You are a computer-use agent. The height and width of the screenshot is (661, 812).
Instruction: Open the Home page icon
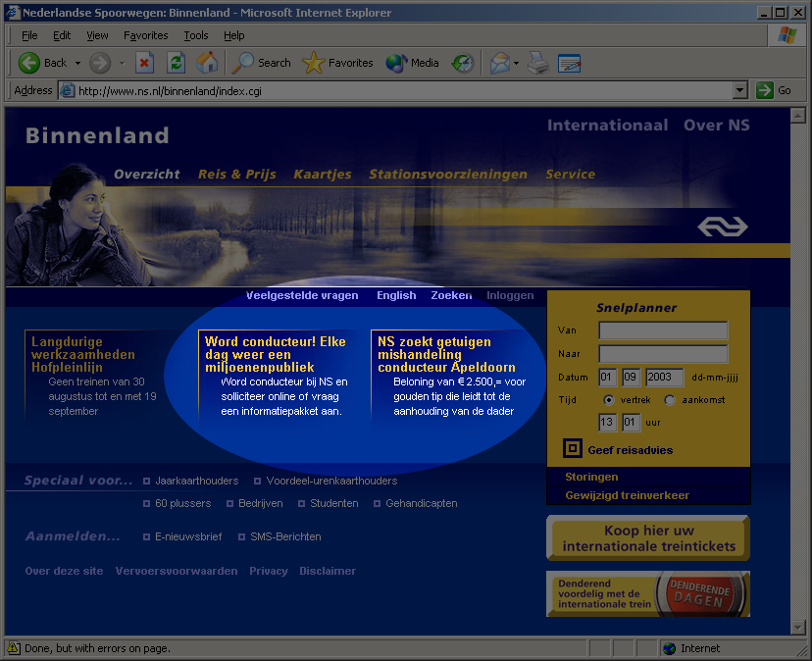click(207, 63)
